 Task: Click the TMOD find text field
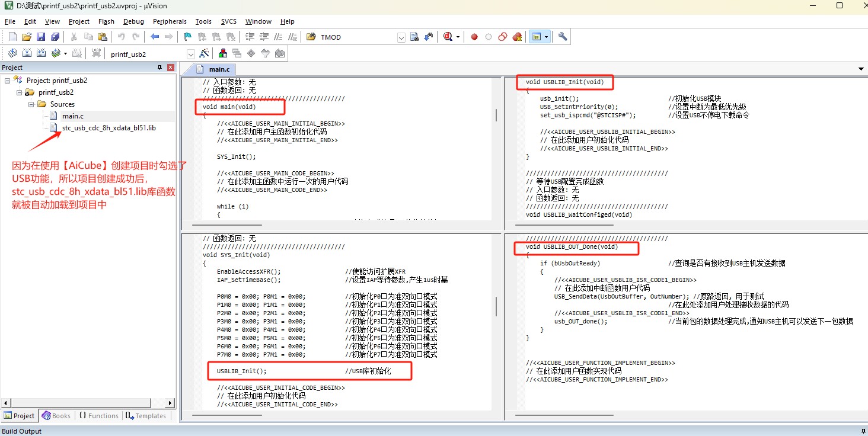tap(358, 37)
